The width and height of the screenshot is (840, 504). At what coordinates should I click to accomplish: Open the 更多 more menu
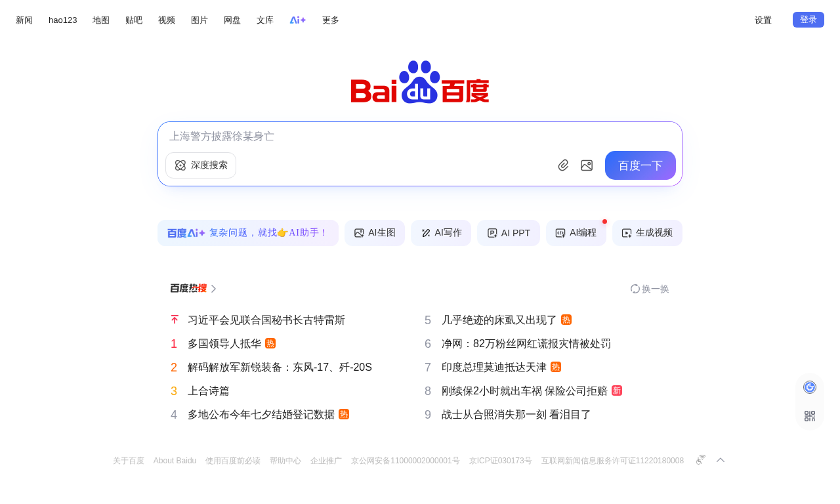click(331, 20)
